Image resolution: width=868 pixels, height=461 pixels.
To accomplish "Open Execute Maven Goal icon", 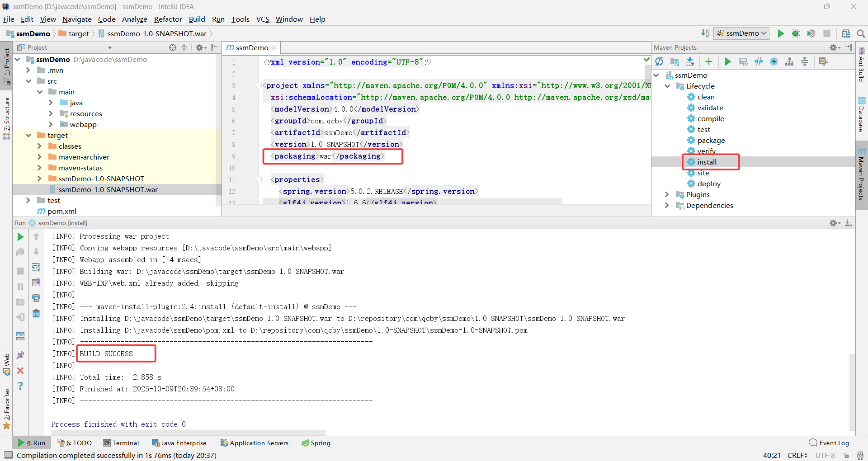I will tap(743, 61).
